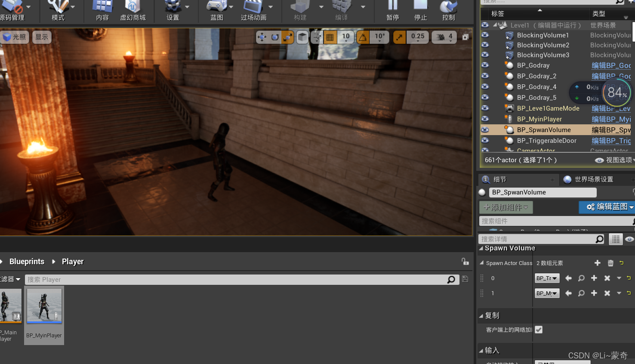Open the BP_Tr class dropdown for array element 0

(547, 278)
